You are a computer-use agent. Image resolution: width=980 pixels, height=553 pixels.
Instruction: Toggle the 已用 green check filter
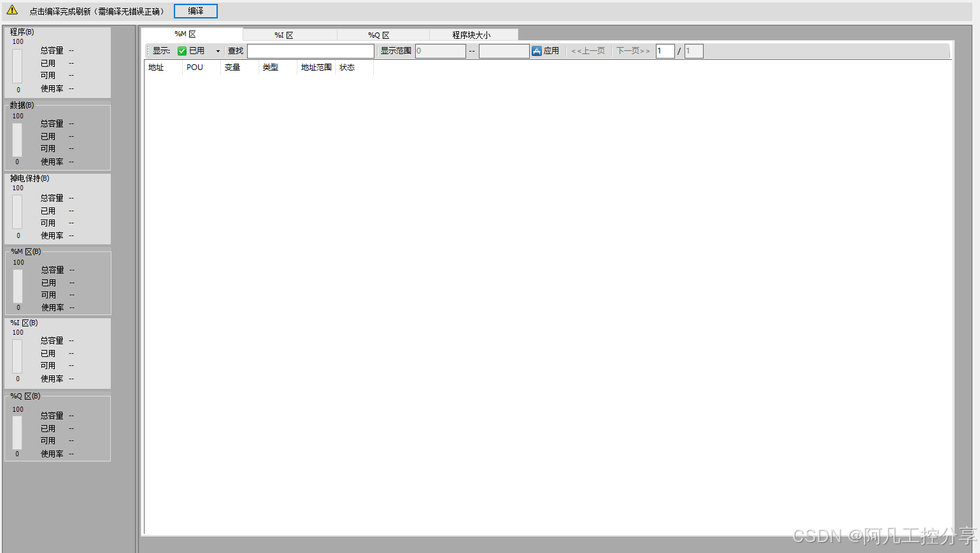pyautogui.click(x=182, y=51)
